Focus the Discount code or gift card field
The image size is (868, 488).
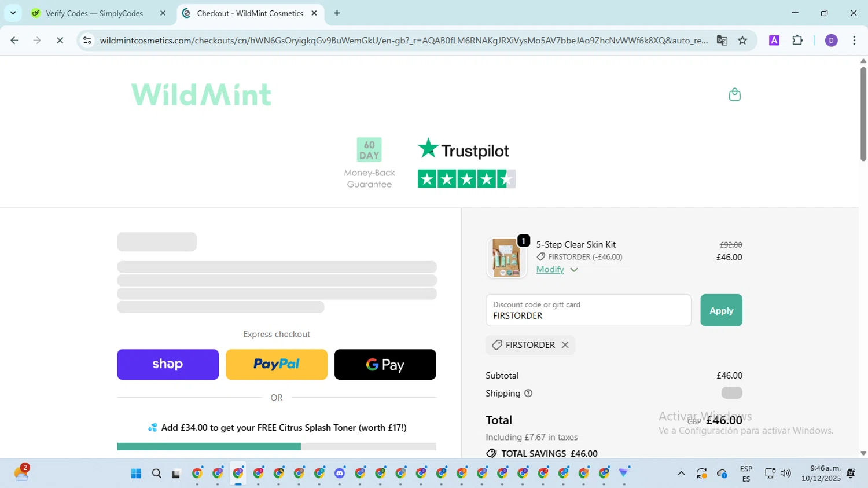pyautogui.click(x=589, y=310)
